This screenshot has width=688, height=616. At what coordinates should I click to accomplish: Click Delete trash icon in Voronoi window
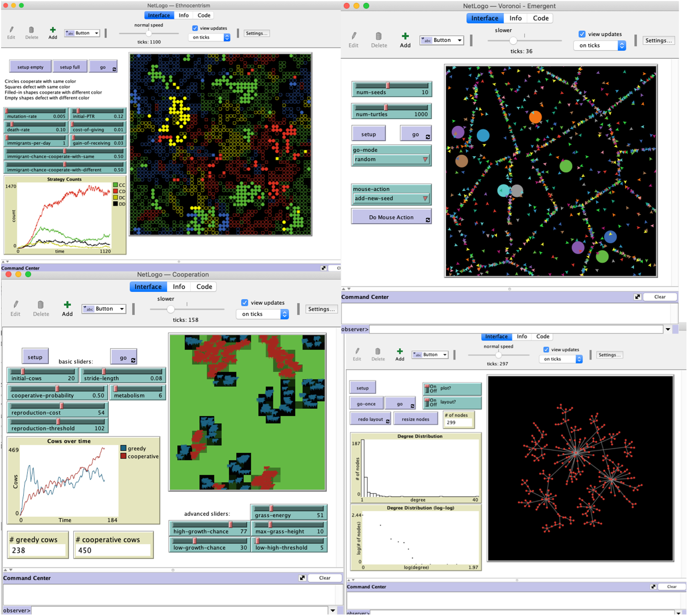pyautogui.click(x=379, y=36)
